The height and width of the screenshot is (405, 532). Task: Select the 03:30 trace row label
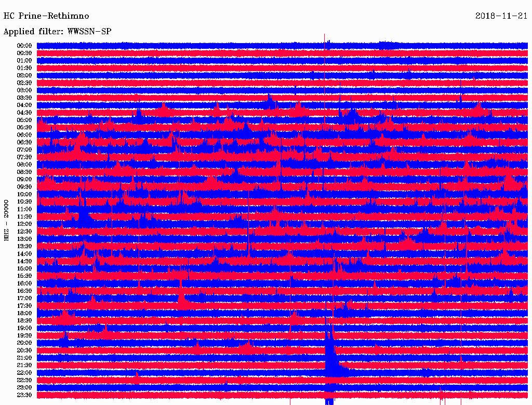tap(24, 98)
